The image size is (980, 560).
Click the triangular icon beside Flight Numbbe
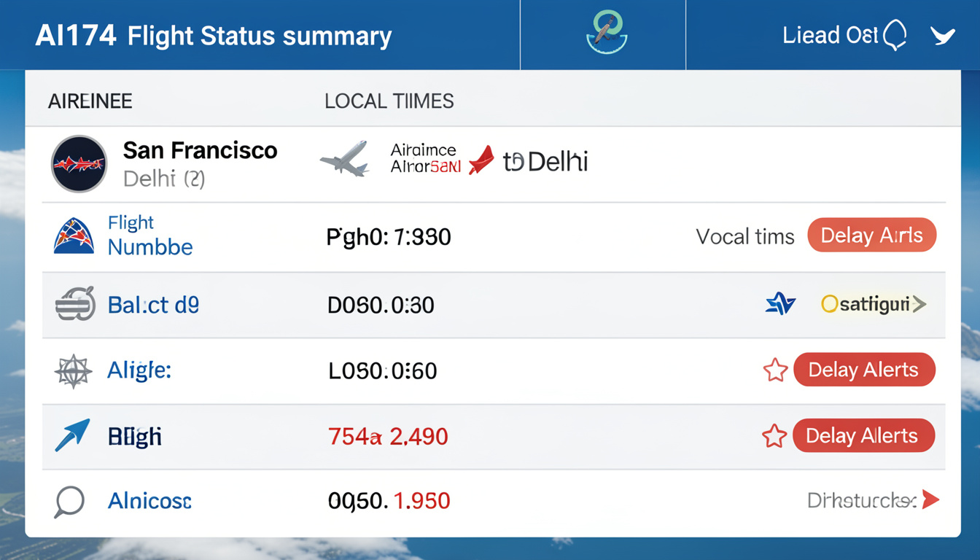(74, 236)
